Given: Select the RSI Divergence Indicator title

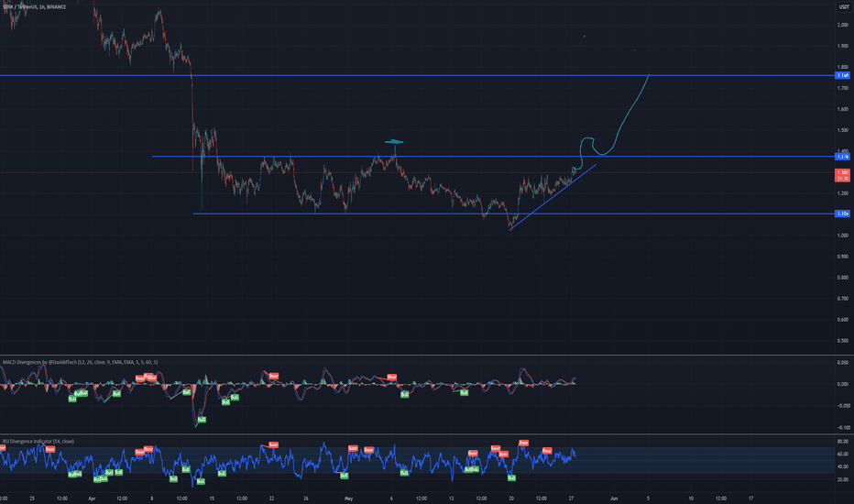Looking at the screenshot, I should (38, 442).
